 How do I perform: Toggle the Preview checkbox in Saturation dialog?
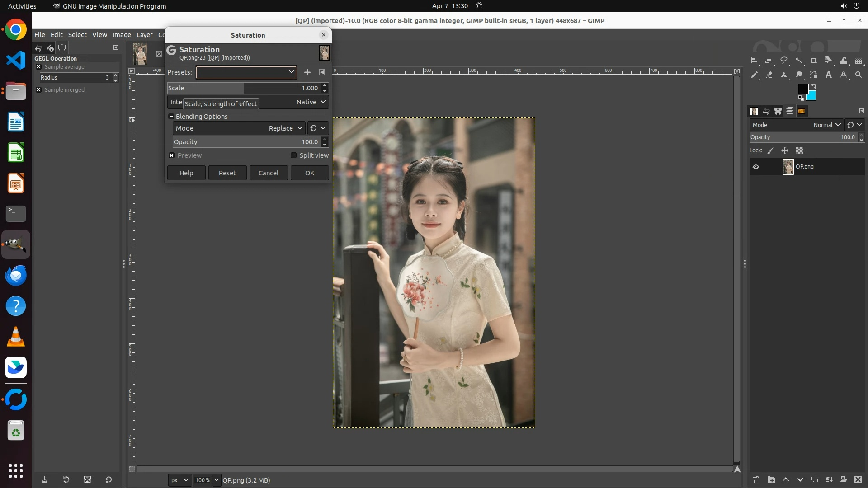[172, 155]
